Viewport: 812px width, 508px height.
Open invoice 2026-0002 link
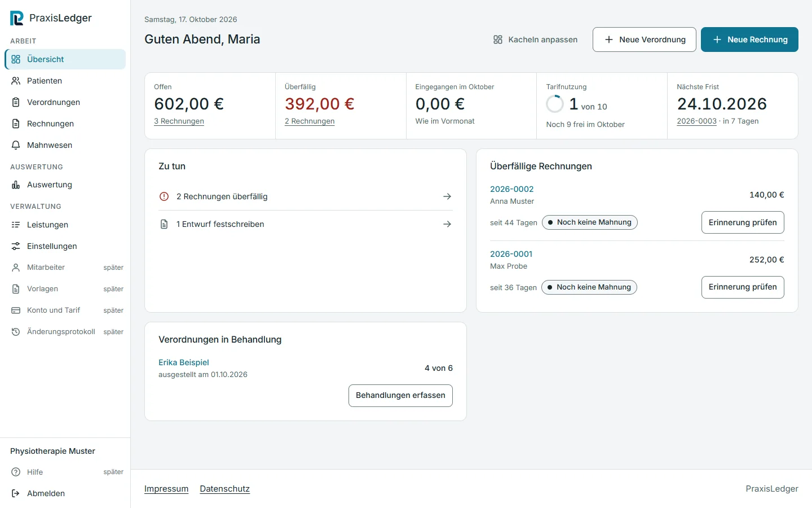[x=511, y=189]
